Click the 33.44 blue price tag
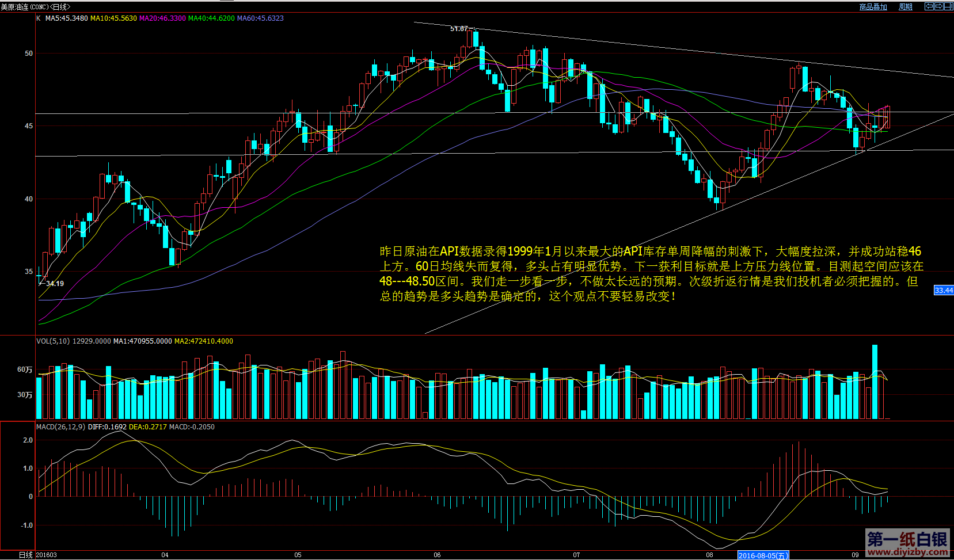This screenshot has width=954, height=560. pos(943,291)
